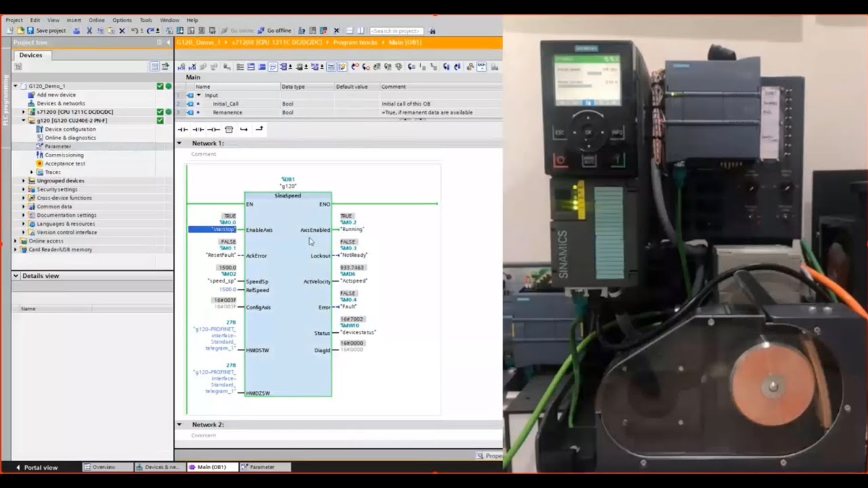Click the Go offline button
This screenshot has width=868, height=488.
point(275,30)
